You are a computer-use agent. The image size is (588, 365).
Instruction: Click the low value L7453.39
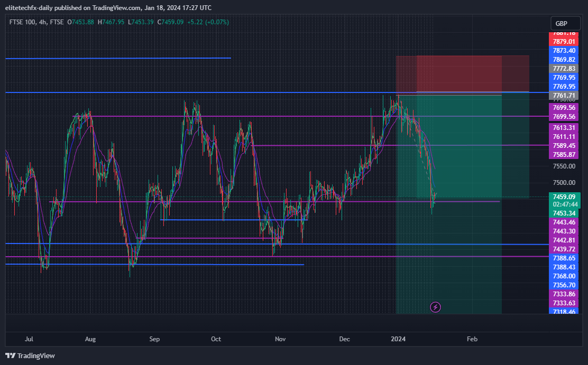(x=141, y=22)
